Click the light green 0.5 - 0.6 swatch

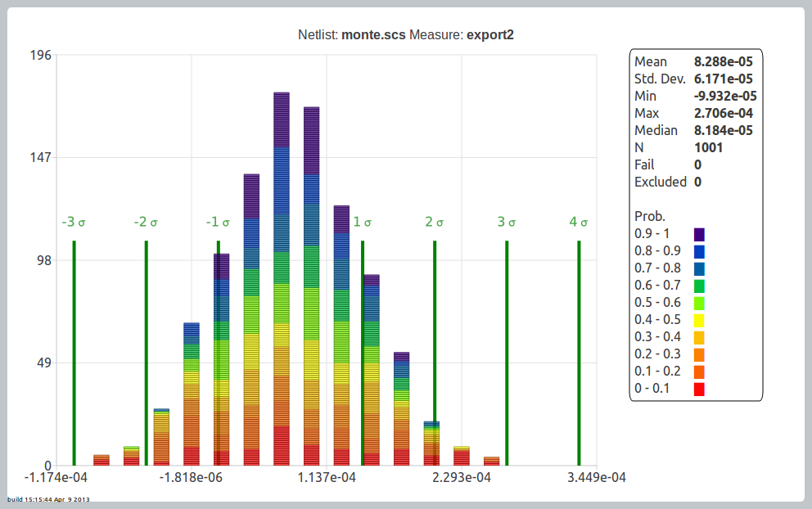699,303
